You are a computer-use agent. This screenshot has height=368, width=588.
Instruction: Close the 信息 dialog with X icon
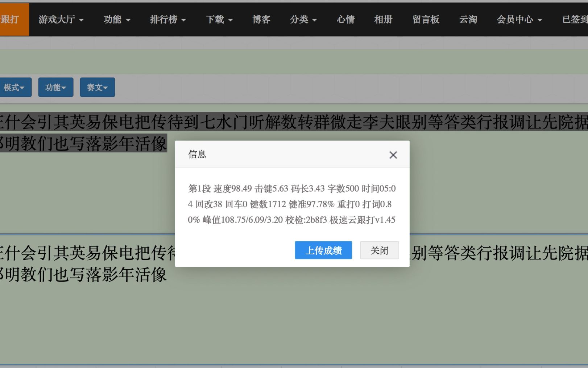click(393, 155)
